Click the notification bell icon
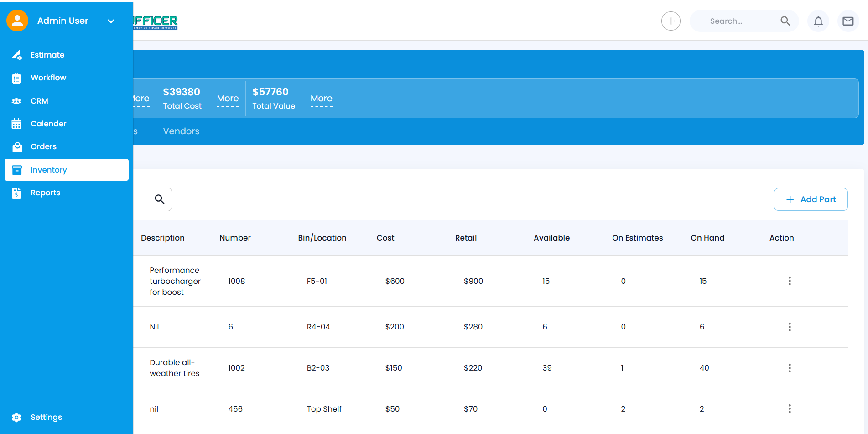Screen dimensions: 868x434 click(x=818, y=21)
